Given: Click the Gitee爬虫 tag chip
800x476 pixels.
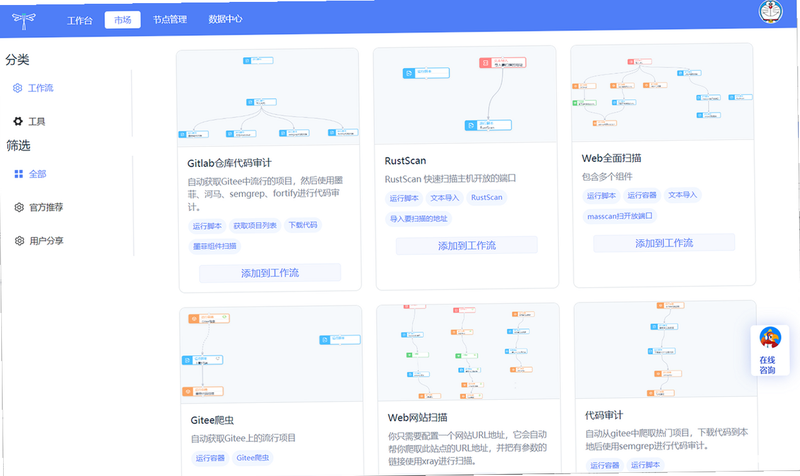Looking at the screenshot, I should pos(253,458).
